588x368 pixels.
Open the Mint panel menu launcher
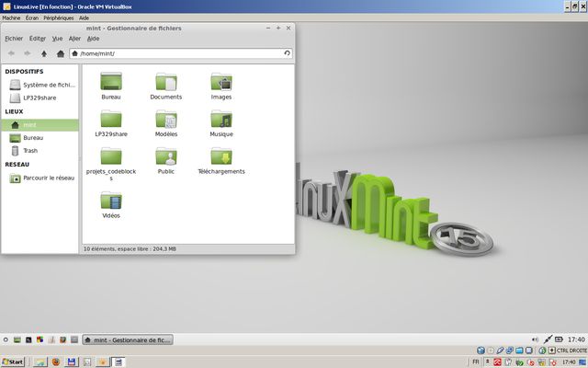pos(6,339)
